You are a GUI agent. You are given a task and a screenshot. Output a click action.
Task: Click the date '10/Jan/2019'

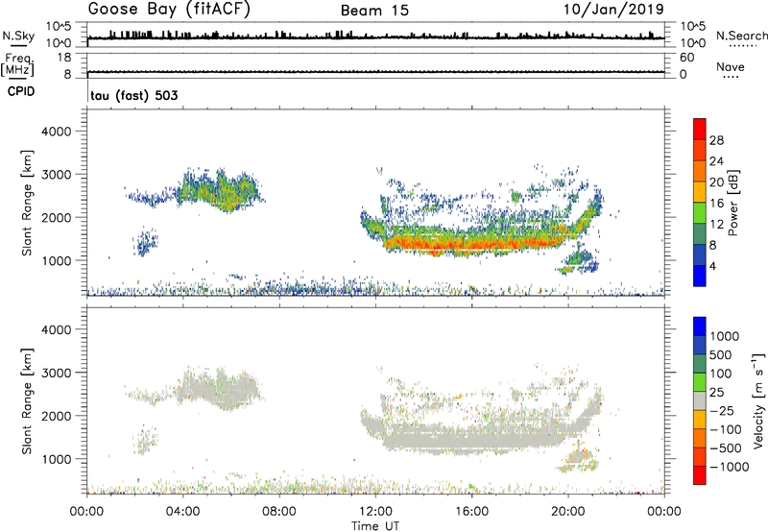click(x=613, y=10)
